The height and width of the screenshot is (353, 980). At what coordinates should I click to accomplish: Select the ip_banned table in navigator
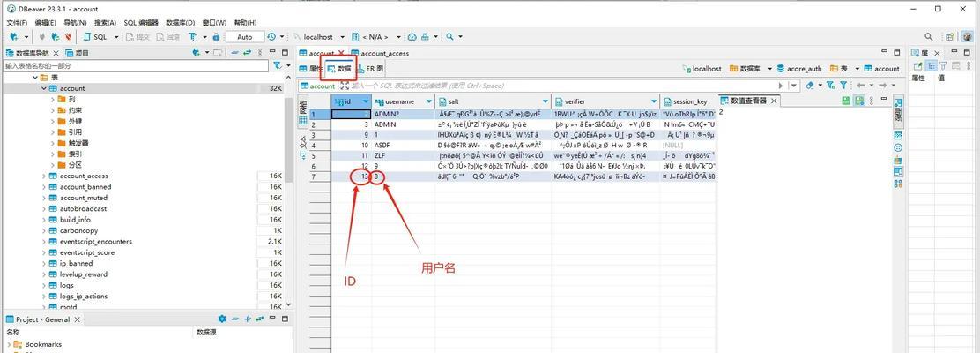75,264
